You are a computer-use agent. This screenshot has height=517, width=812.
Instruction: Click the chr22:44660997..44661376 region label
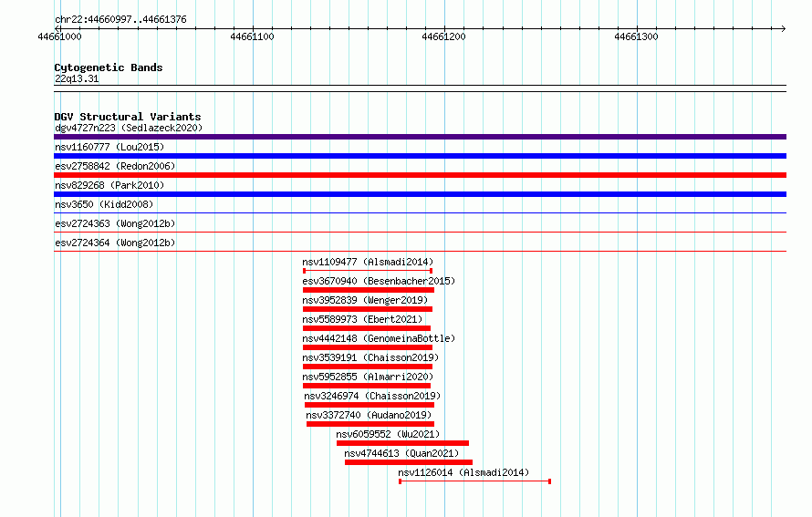[120, 19]
